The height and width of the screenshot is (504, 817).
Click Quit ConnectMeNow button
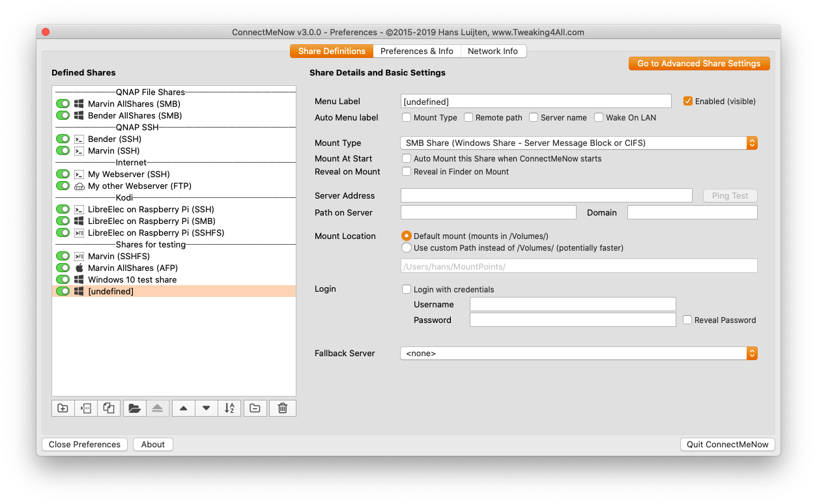[x=727, y=444]
